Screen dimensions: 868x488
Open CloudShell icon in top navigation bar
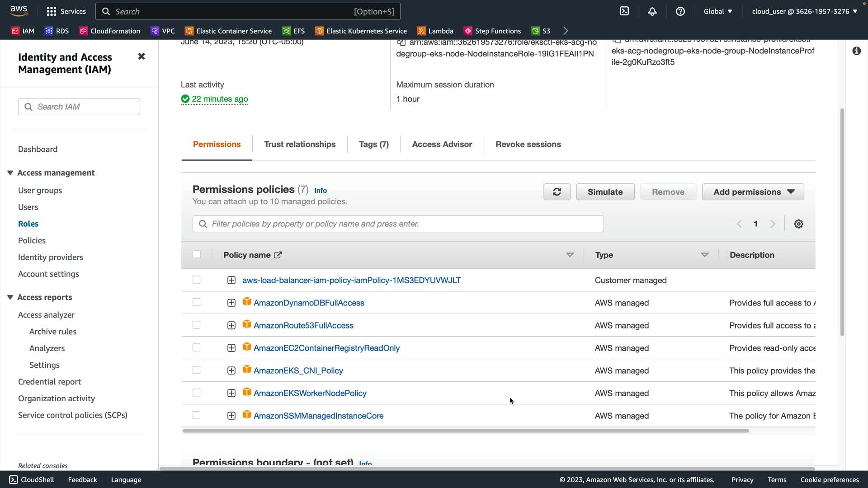624,11
